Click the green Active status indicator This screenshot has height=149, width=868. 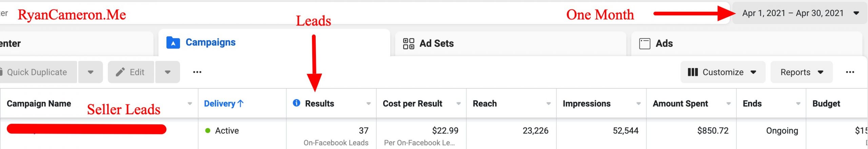(208, 131)
